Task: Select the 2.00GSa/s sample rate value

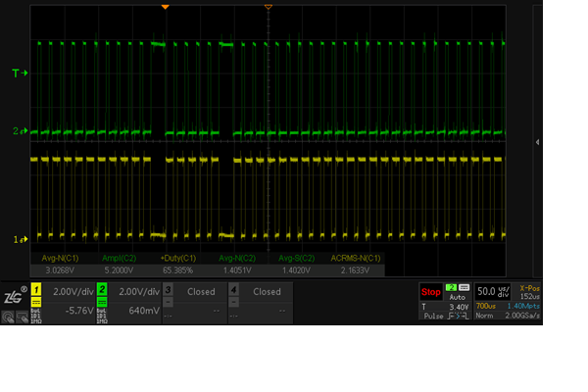Action: click(522, 316)
